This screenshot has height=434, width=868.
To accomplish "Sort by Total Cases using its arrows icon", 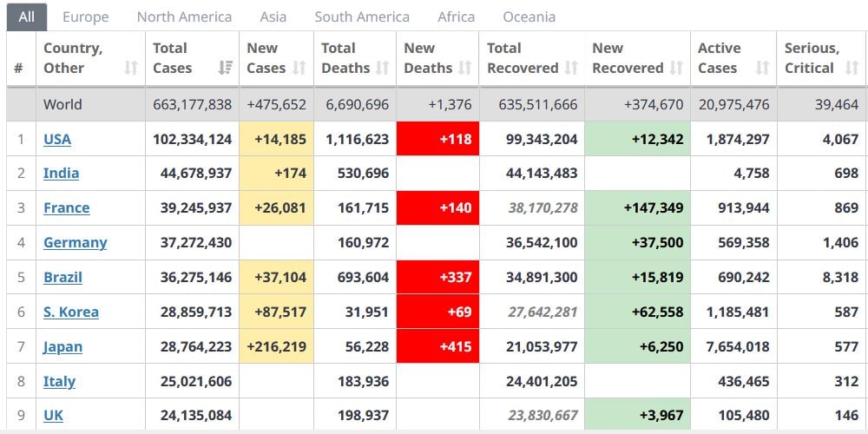I will 226,68.
